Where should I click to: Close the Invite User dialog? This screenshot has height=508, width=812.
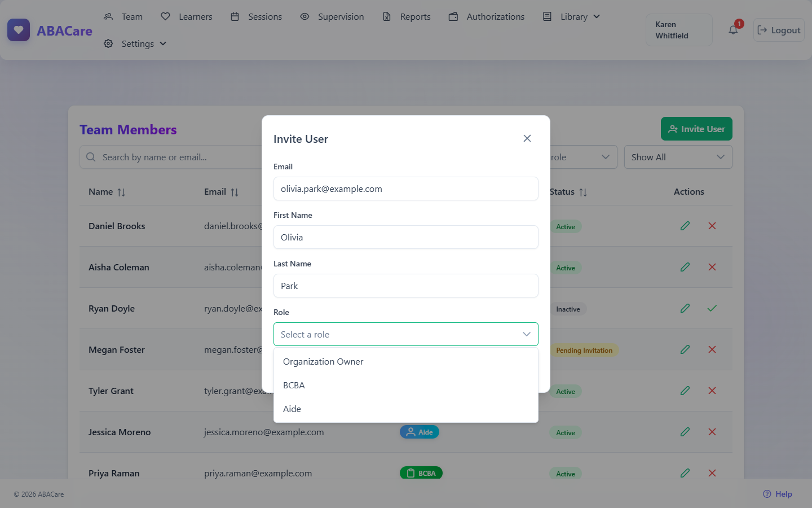coord(527,138)
